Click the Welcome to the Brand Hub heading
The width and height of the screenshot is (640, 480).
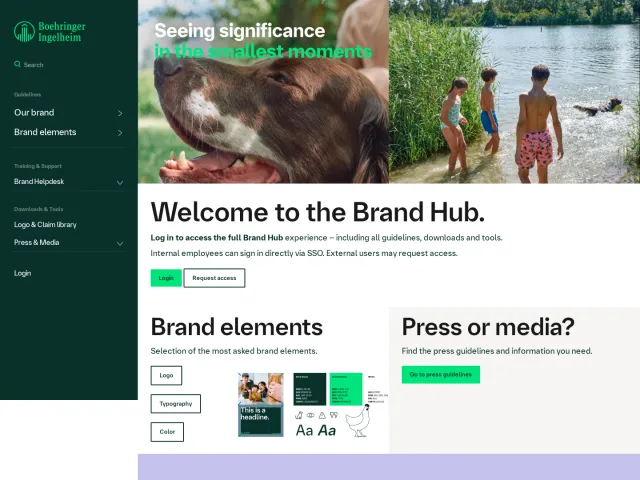click(318, 212)
